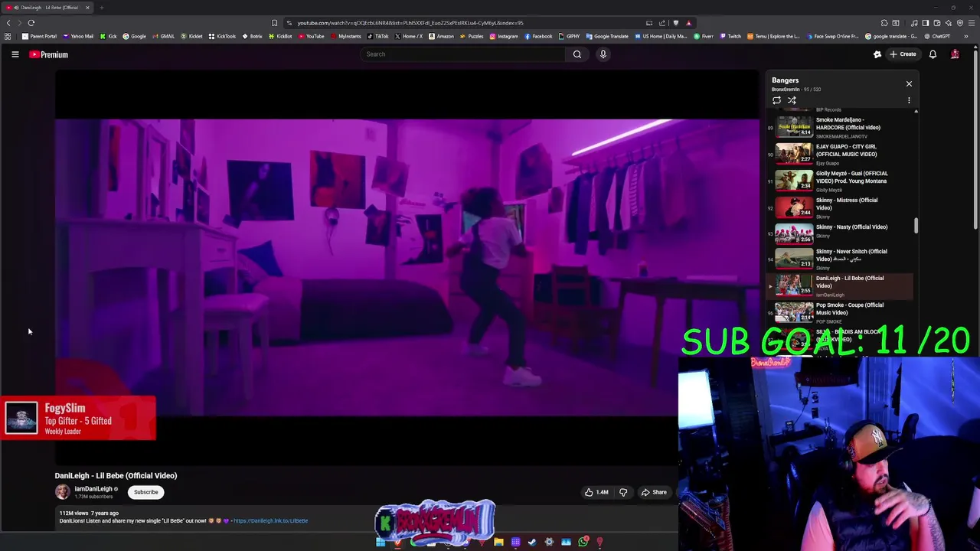This screenshot has width=980, height=551.
Task: Play Giolly Meyzé - Guai playlist item
Action: pos(841,181)
